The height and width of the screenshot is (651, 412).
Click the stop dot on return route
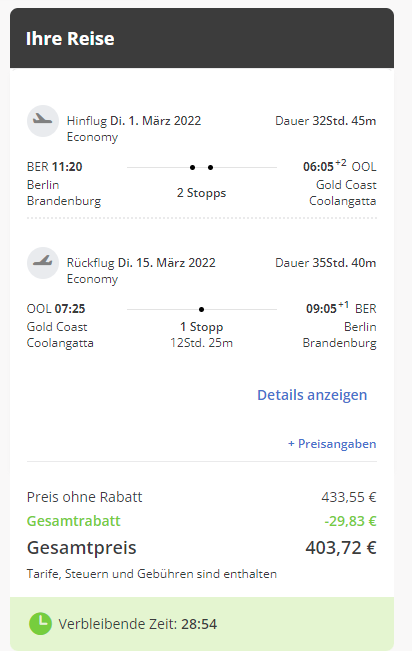[201, 309]
